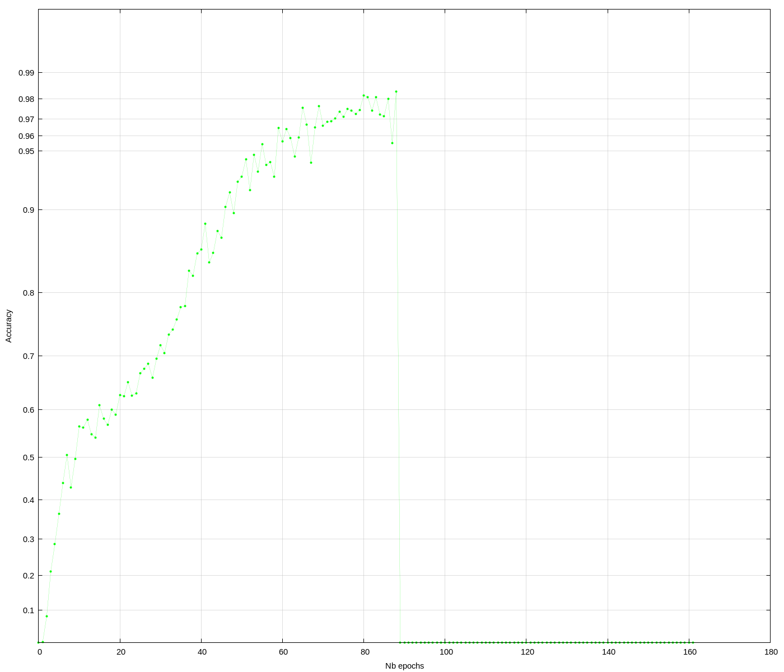Screen dimensions: 784x672
Task: Click the 20 x-axis tick label
Action: [x=121, y=652]
